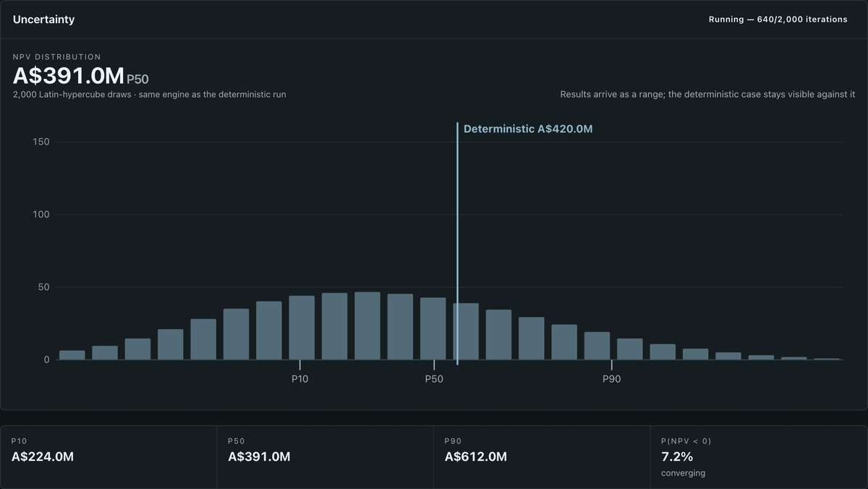Click the Running 640/2,000 iterations status
The height and width of the screenshot is (489, 868).
[x=778, y=20]
